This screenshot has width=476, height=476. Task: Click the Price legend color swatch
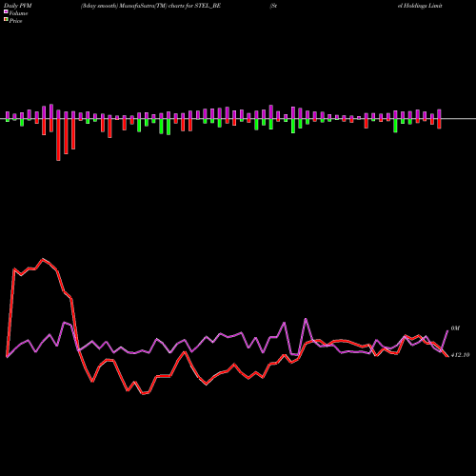click(x=6, y=20)
